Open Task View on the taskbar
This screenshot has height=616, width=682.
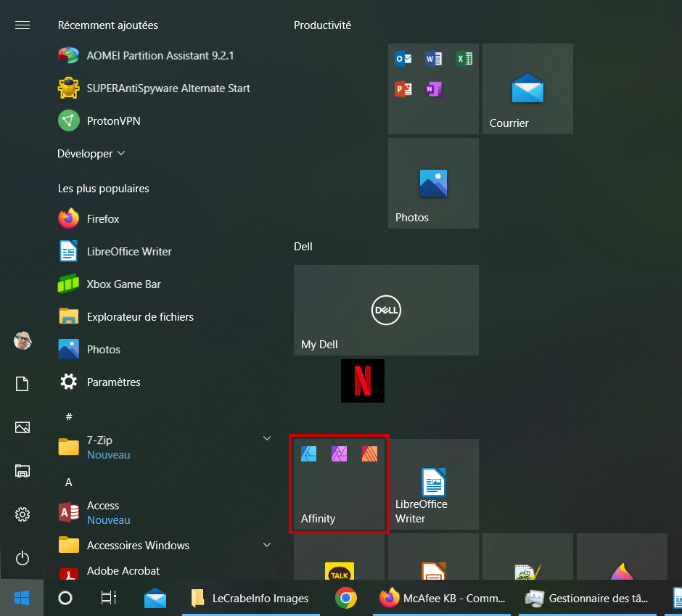(109, 598)
